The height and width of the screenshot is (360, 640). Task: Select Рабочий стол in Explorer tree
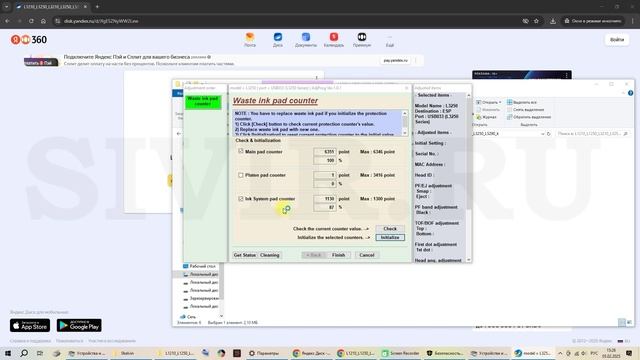(200, 266)
